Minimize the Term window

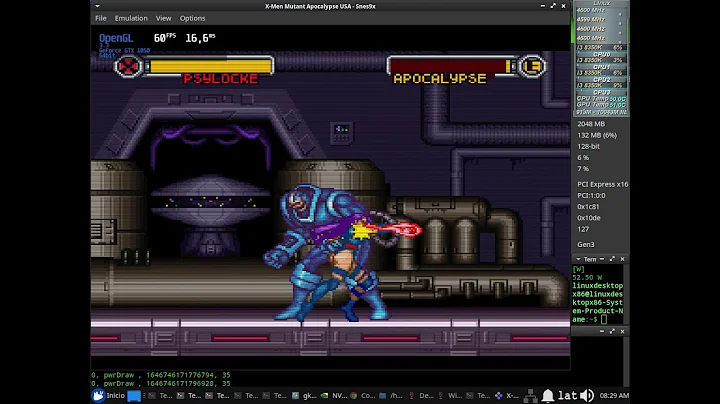[602, 259]
